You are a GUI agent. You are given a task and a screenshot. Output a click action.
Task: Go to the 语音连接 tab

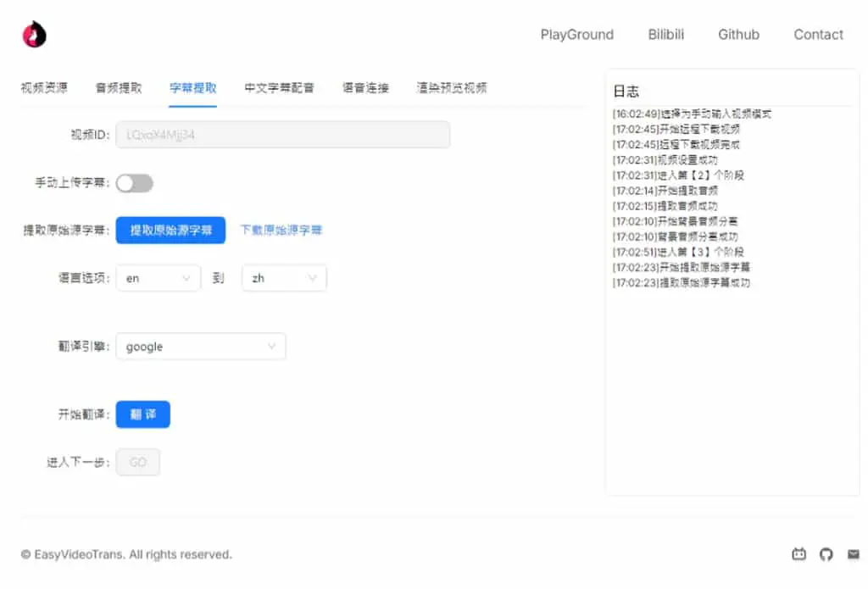click(365, 87)
